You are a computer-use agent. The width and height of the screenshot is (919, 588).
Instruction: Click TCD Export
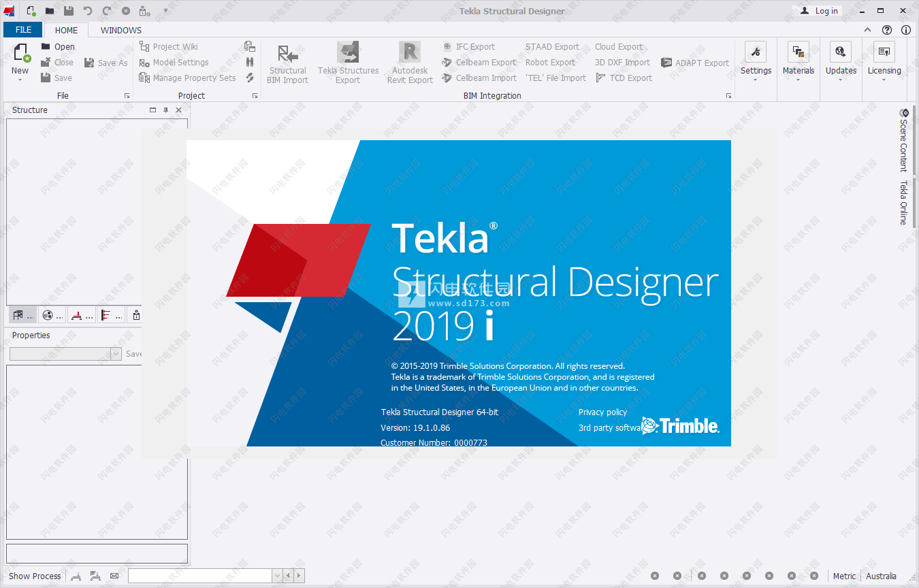pos(624,78)
